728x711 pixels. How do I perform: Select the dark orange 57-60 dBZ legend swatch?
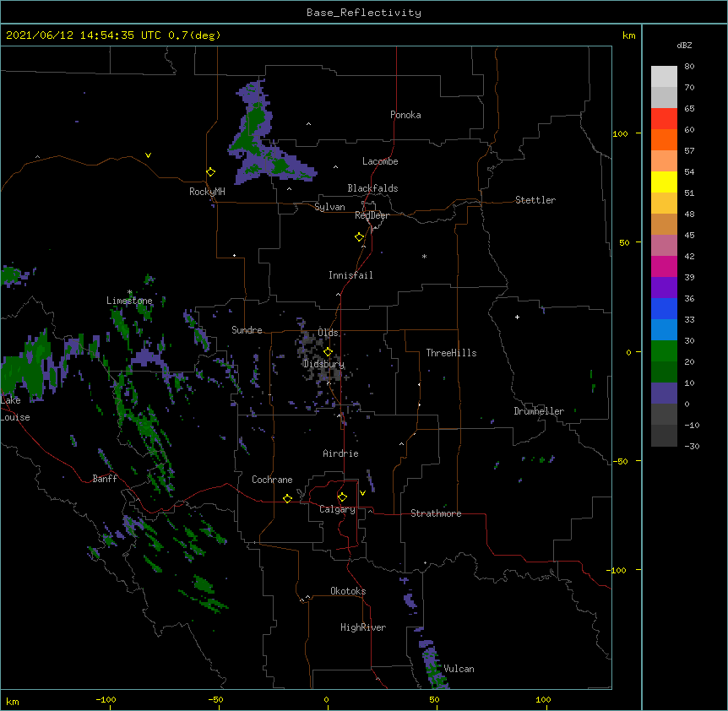pyautogui.click(x=664, y=139)
